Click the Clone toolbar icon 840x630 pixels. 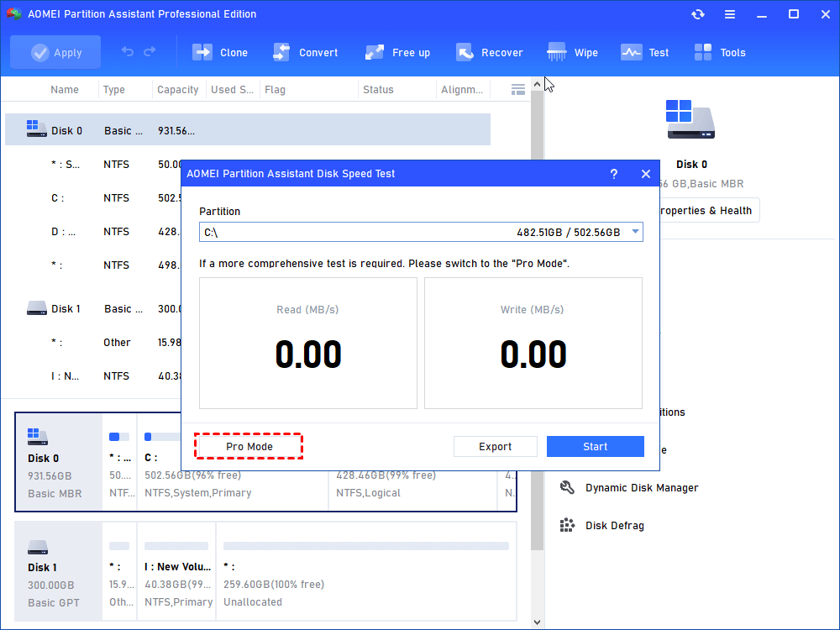(x=202, y=52)
